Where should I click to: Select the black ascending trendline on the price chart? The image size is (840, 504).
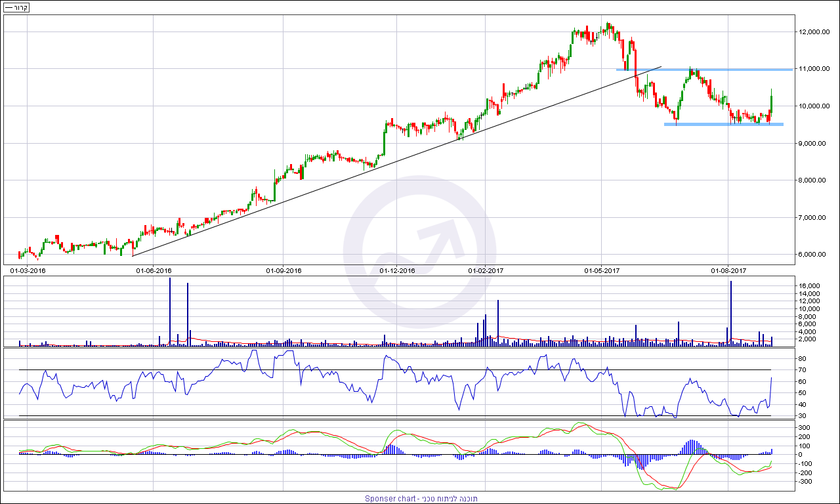(397, 161)
